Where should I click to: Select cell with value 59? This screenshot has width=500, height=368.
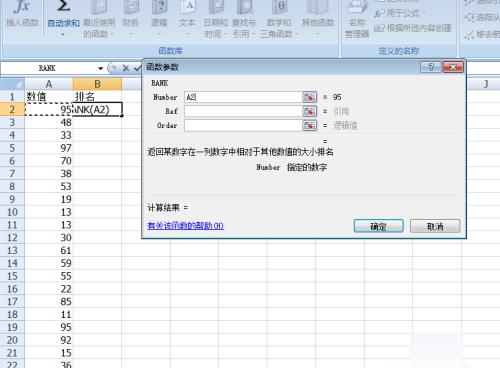coord(49,263)
